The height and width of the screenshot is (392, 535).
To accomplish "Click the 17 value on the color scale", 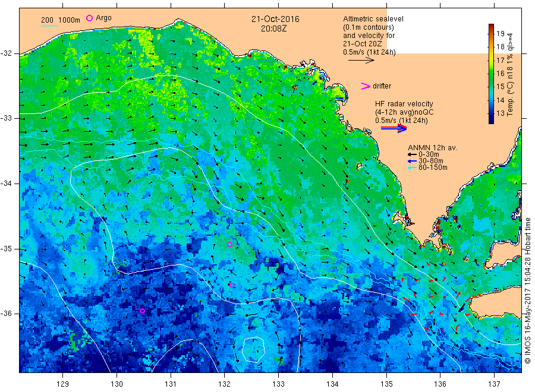I will pyautogui.click(x=500, y=61).
